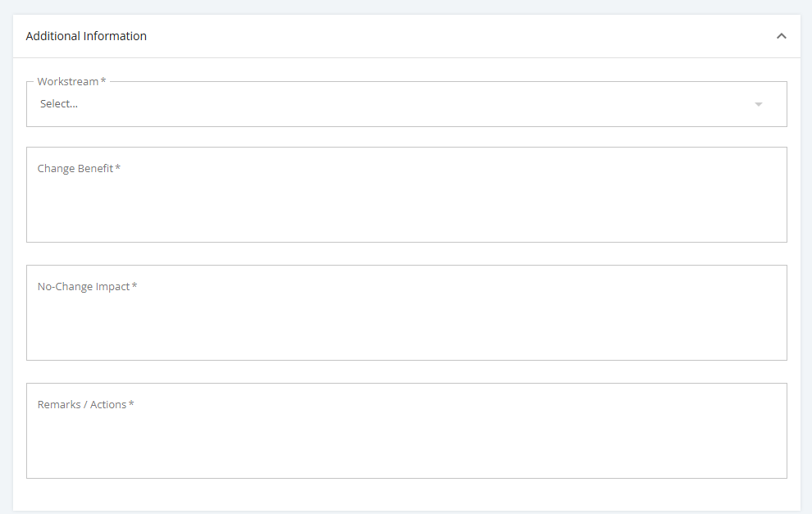This screenshot has height=514, width=812.
Task: Click the Workstream select field
Action: coord(407,104)
